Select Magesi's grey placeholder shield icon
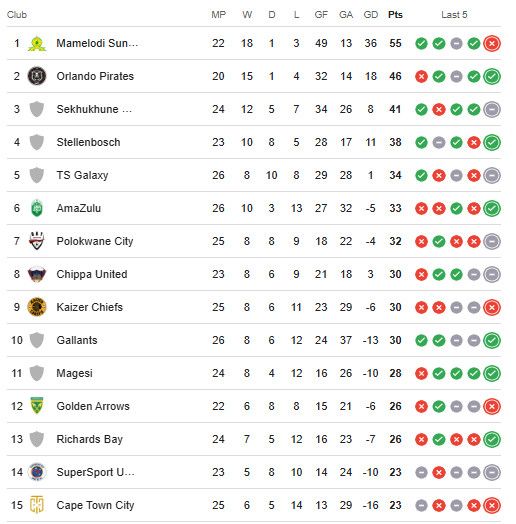The image size is (516, 524). (x=37, y=373)
